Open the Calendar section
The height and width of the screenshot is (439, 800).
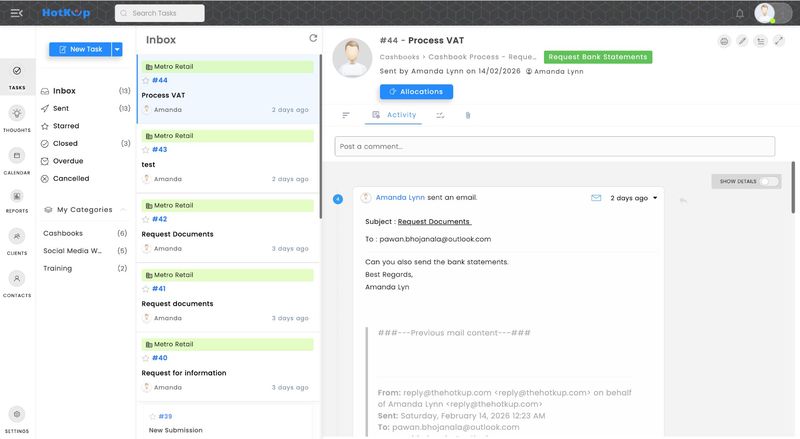tap(17, 161)
